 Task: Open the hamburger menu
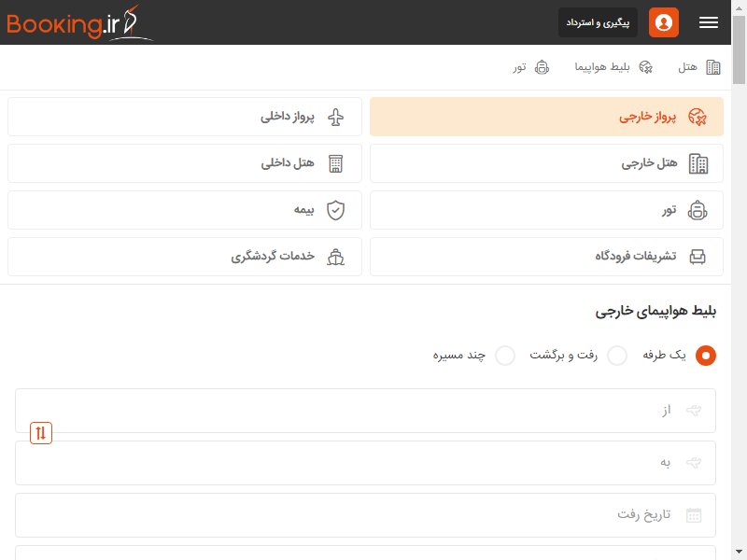[709, 22]
